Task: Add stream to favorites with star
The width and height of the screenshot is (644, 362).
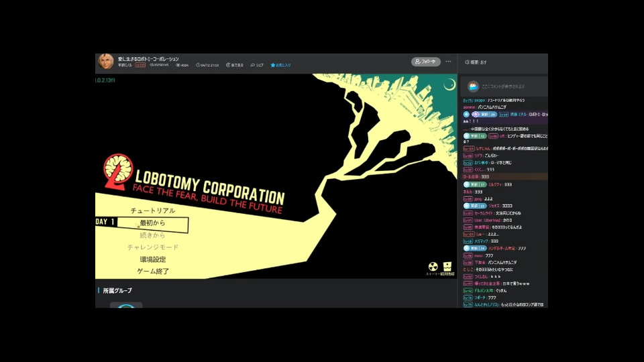Action: click(x=280, y=65)
